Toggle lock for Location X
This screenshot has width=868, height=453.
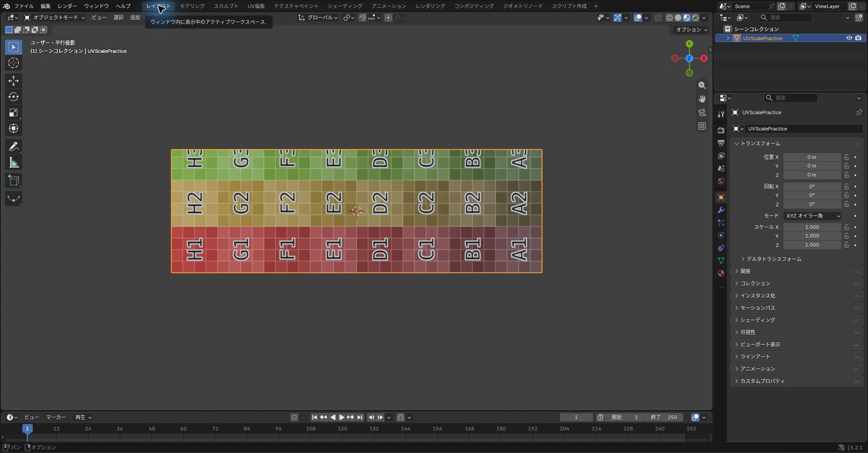(x=846, y=157)
